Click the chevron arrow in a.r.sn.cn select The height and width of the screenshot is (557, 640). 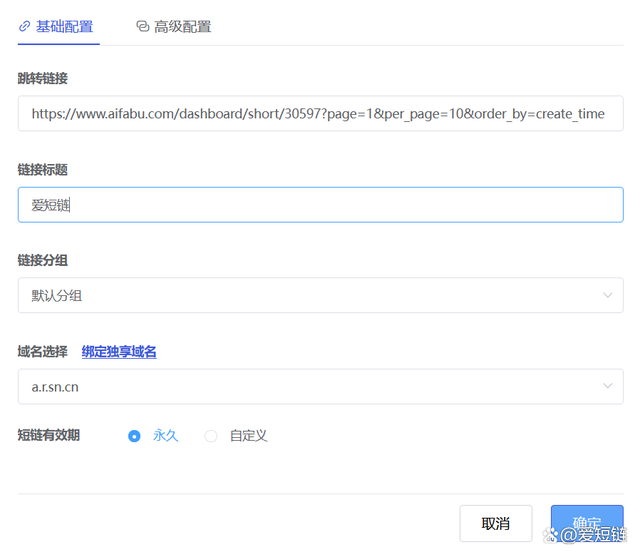[607, 386]
